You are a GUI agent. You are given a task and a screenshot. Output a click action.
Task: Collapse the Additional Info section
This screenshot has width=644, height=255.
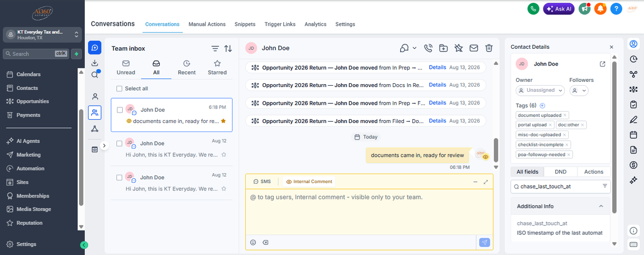601,206
